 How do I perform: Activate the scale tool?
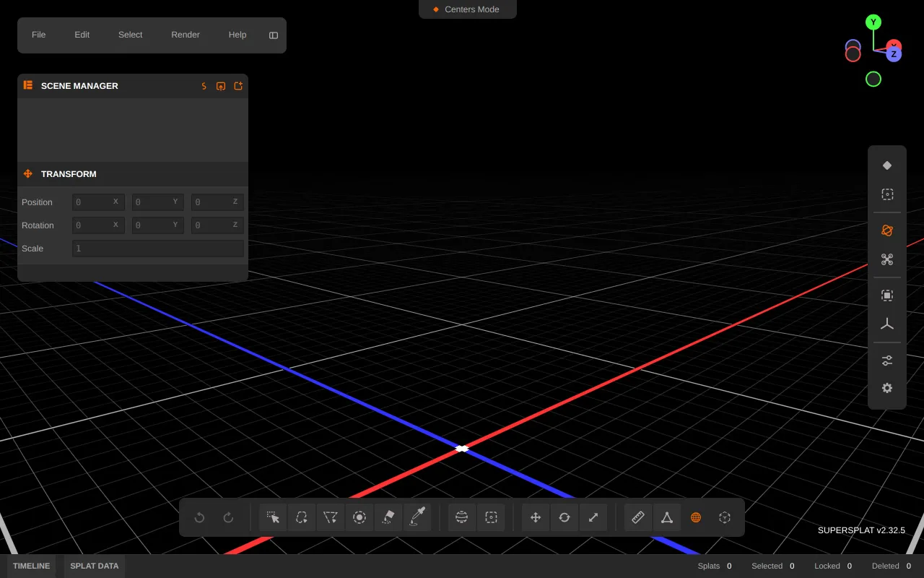(x=593, y=517)
